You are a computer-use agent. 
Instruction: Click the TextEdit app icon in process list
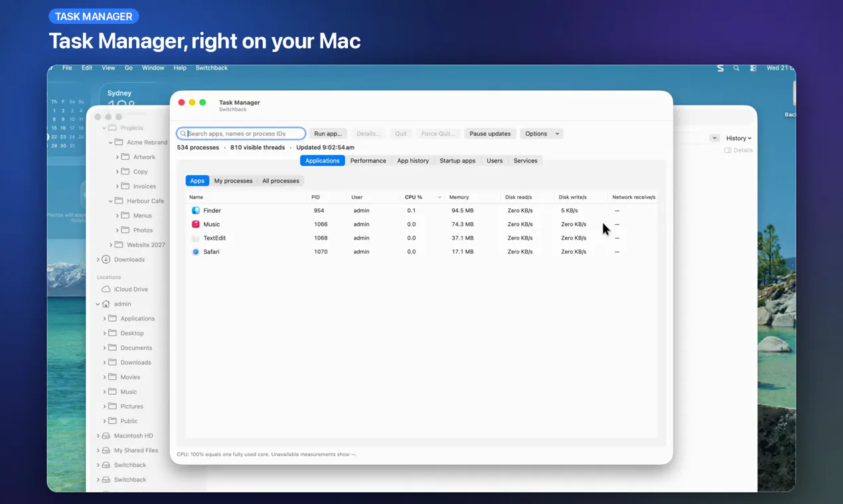(x=196, y=238)
